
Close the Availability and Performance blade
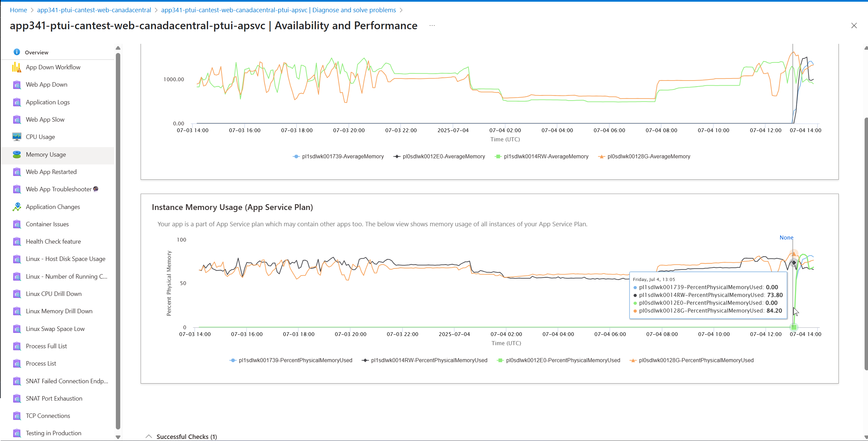pos(854,25)
